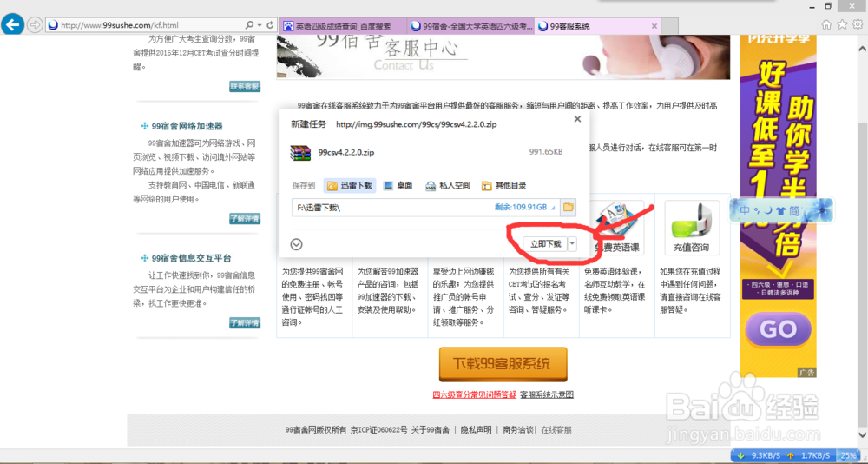Open the 99宿舍信息交互平台 heading link
The image size is (868, 464).
192,258
